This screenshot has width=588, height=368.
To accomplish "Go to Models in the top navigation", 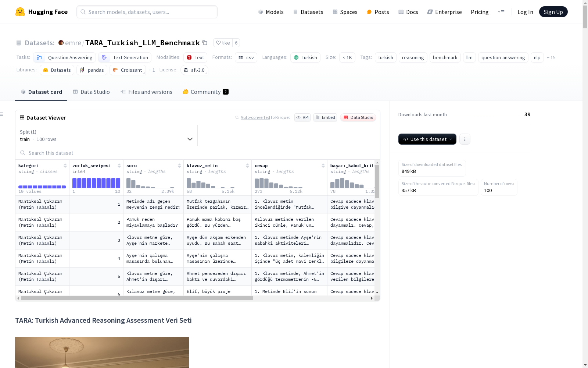I will pyautogui.click(x=271, y=12).
